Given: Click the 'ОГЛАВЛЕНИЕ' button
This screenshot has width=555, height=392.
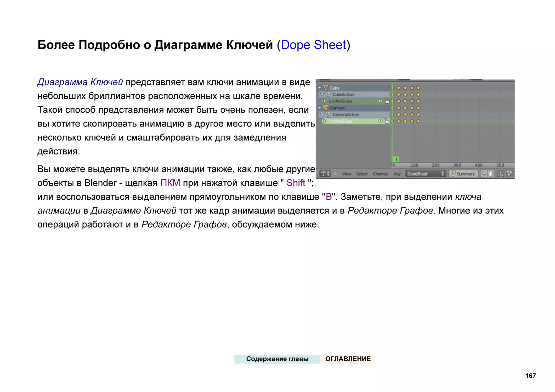Looking at the screenshot, I should [348, 359].
